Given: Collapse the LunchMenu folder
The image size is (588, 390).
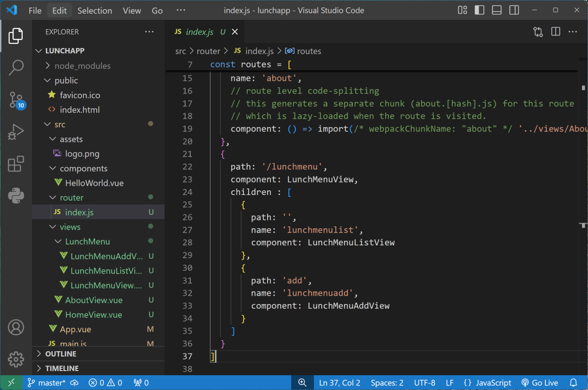Looking at the screenshot, I should pyautogui.click(x=99, y=241).
